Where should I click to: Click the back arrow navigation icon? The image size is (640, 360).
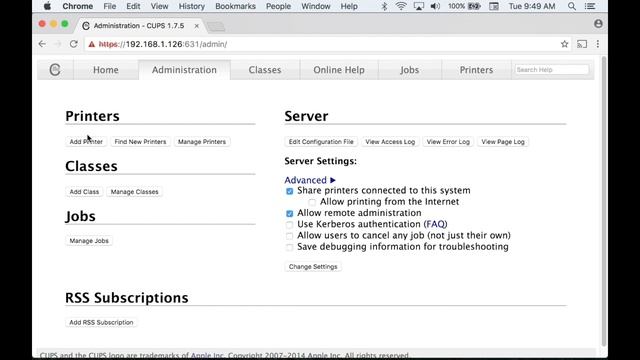42,44
